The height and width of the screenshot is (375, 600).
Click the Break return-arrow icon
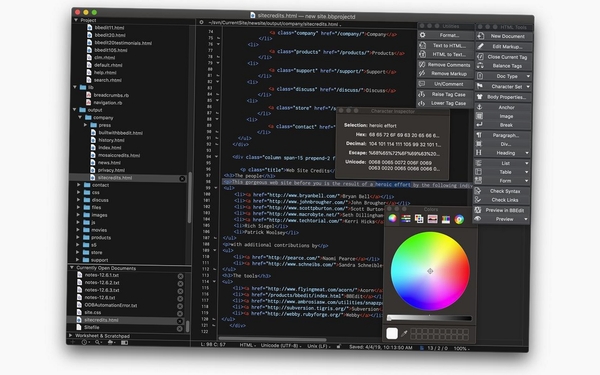click(479, 125)
